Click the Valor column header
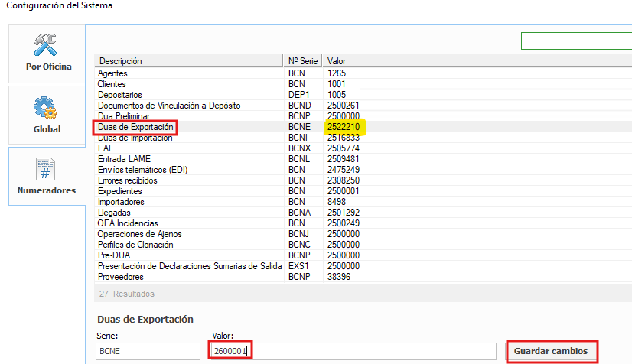 pyautogui.click(x=337, y=60)
